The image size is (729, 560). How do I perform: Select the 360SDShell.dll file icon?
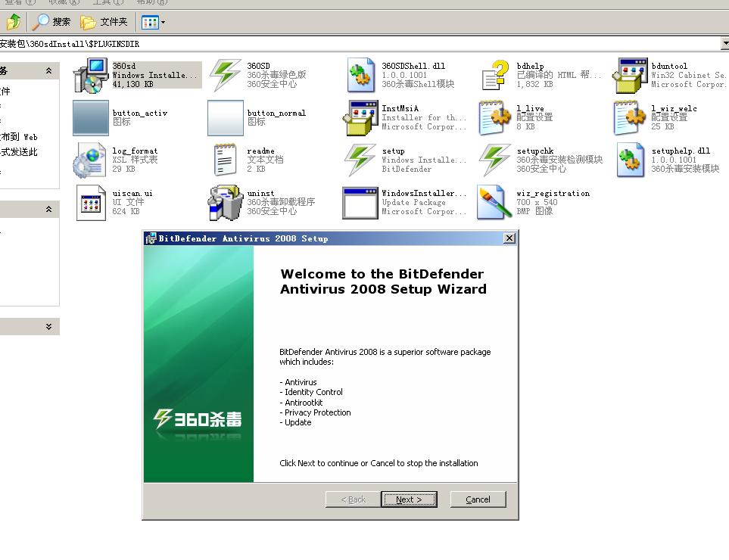(x=361, y=75)
